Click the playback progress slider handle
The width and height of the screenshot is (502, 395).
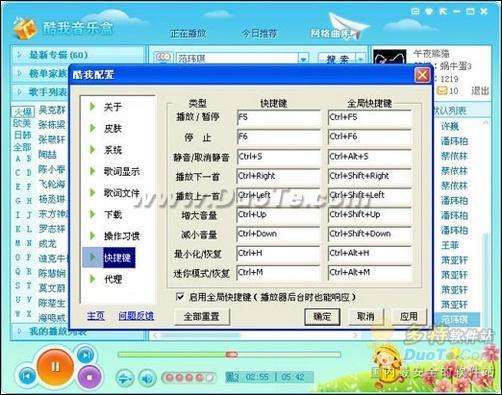(232, 354)
